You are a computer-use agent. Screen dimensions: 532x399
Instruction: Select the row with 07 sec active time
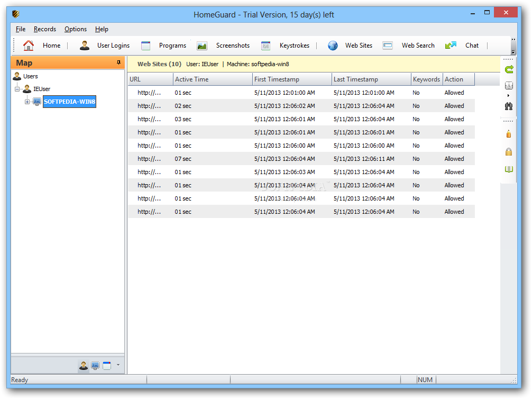[301, 159]
